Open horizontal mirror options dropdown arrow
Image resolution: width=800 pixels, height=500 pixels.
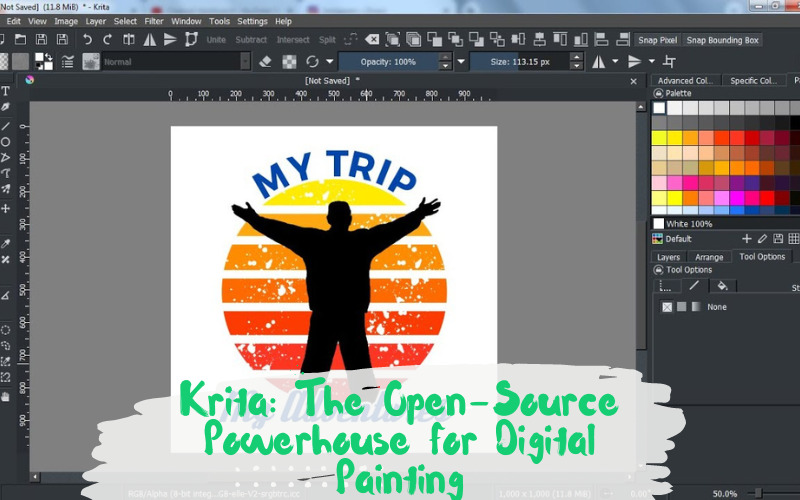[615, 61]
